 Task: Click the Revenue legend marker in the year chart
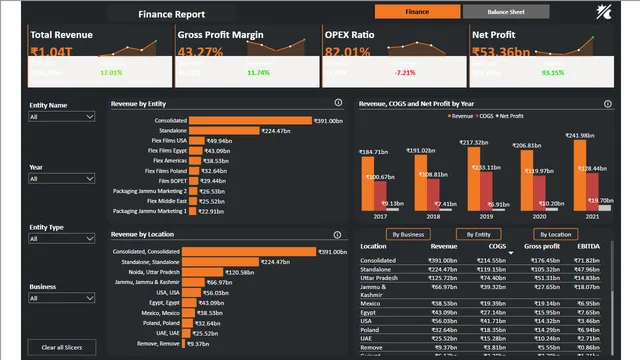449,116
